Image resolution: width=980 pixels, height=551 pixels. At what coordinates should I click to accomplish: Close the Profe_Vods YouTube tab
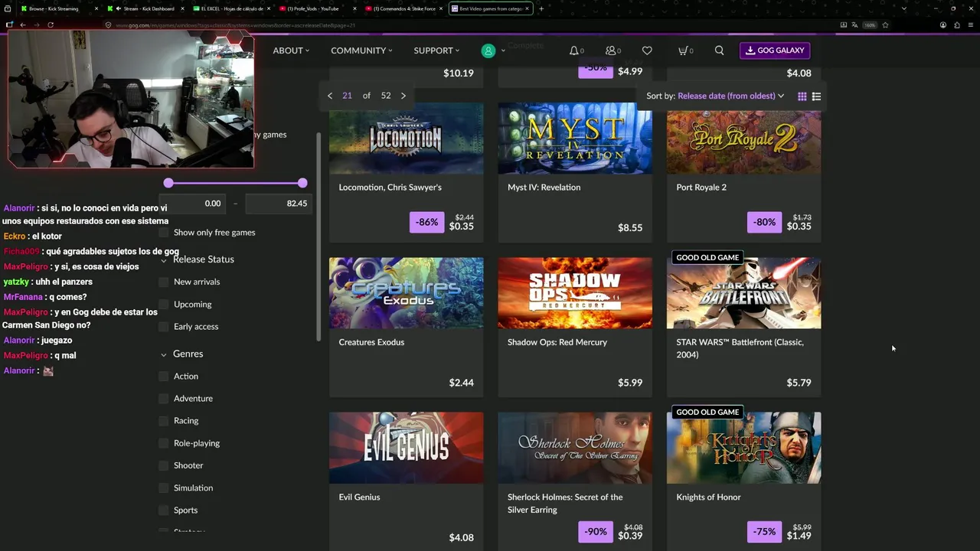(x=355, y=8)
